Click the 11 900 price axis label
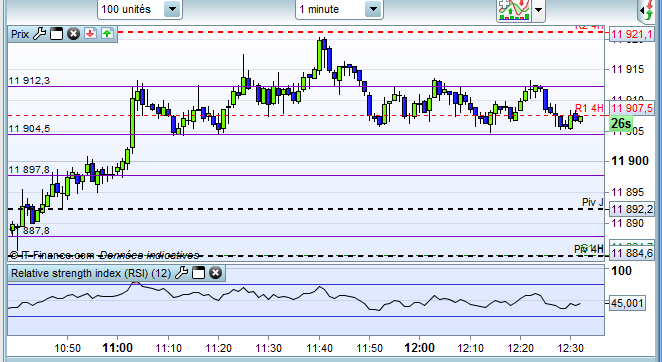This screenshot has width=662, height=362. pos(630,161)
